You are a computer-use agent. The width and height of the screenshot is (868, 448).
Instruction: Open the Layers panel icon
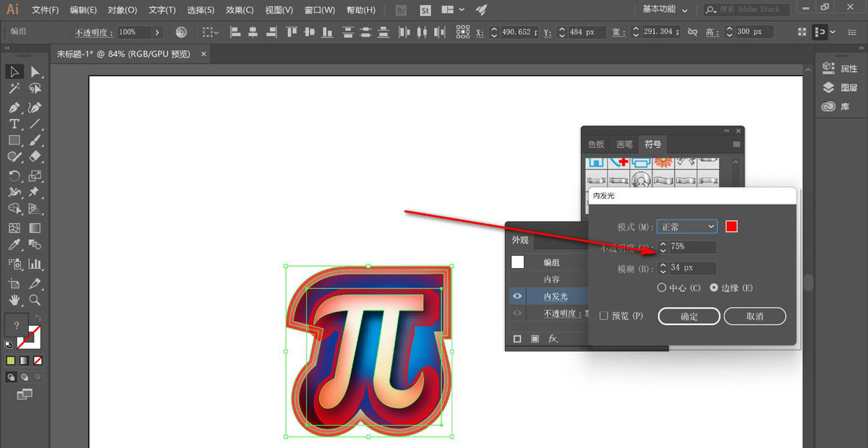840,87
